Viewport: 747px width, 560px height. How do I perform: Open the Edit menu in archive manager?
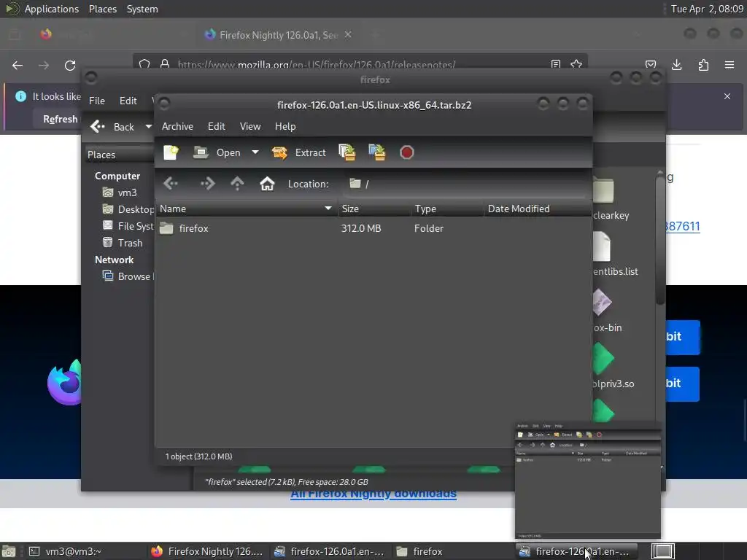point(216,126)
